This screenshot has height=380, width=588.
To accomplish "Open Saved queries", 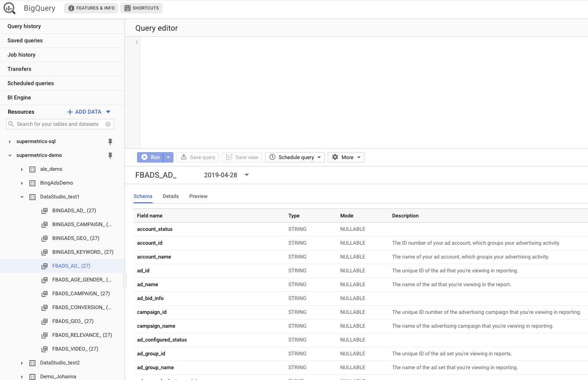I will [x=62, y=41].
